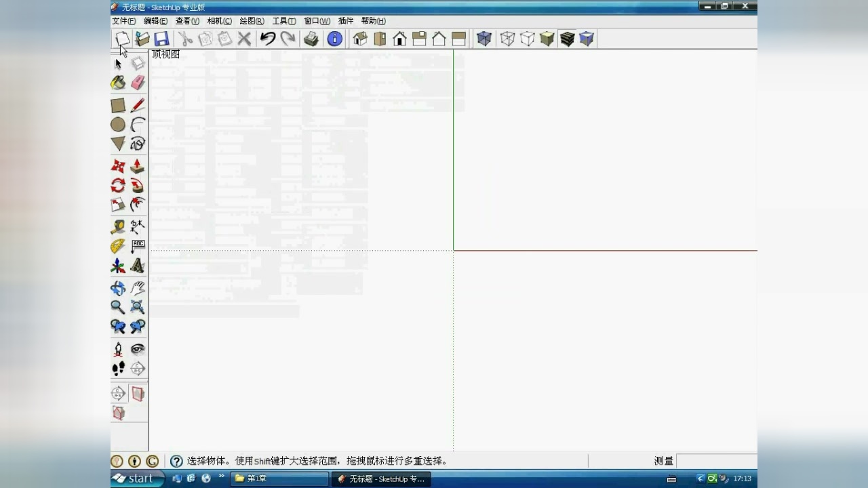This screenshot has width=868, height=488.
Task: Enable Shaded with Textures style
Action: (x=567, y=39)
